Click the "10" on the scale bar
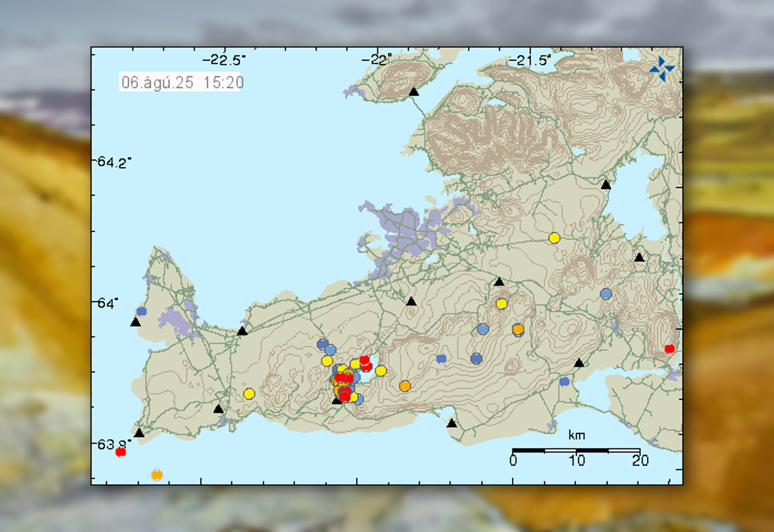The height and width of the screenshot is (532, 774). click(x=577, y=460)
